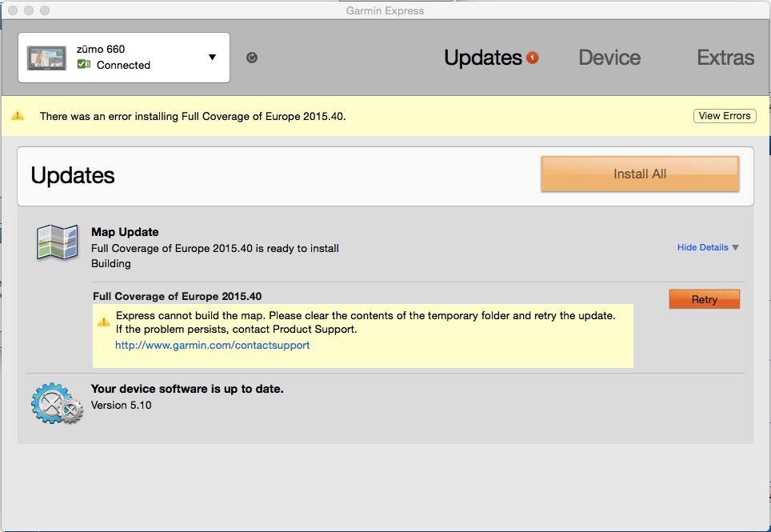Switch to the Updates tab
This screenshot has height=532, width=771.
(482, 58)
